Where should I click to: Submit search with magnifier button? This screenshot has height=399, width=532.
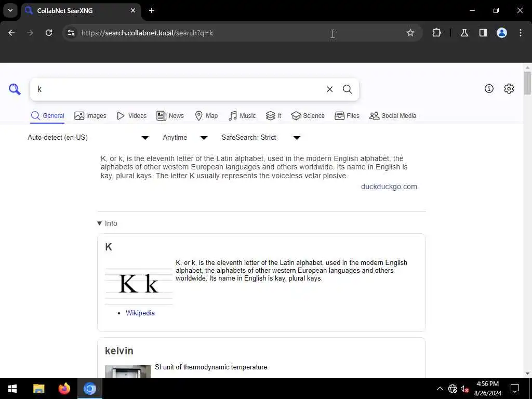point(347,89)
